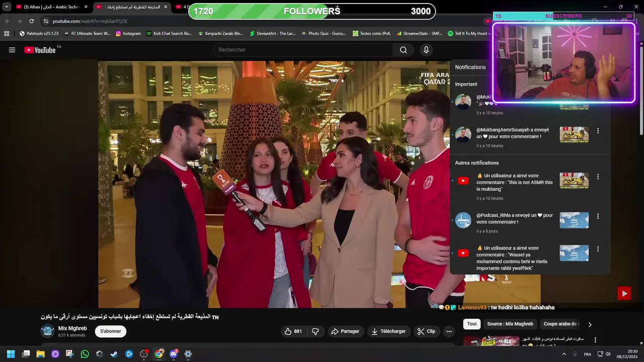Open Task View on the taskbar
644x362 pixels.
click(26, 354)
